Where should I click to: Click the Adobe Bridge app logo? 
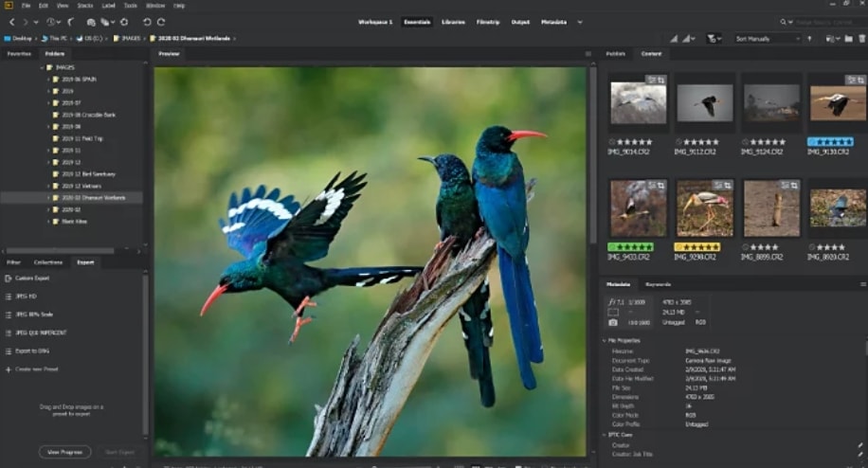(x=9, y=6)
